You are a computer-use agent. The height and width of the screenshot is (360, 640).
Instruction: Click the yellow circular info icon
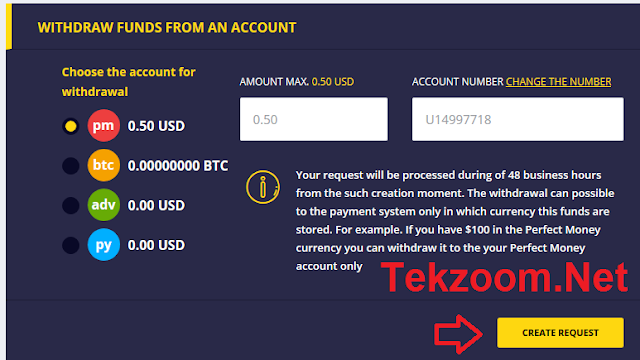(x=263, y=187)
